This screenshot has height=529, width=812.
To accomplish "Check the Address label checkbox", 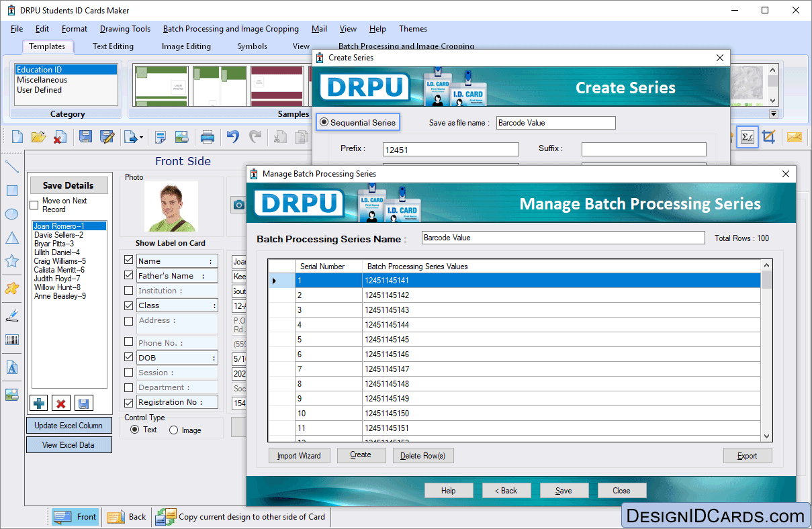I will 129,322.
